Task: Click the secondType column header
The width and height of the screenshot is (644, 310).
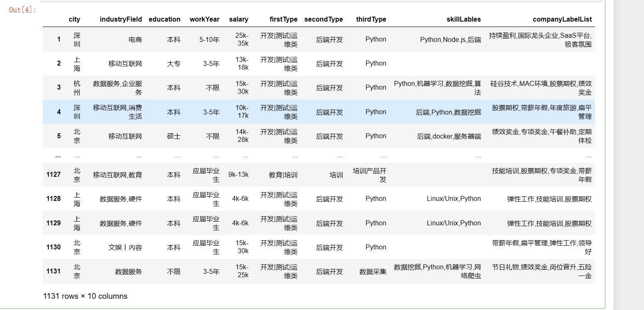Action: pos(323,19)
